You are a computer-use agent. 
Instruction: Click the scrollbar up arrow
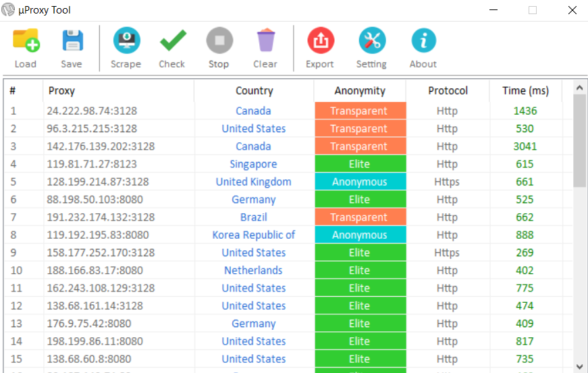[x=580, y=87]
